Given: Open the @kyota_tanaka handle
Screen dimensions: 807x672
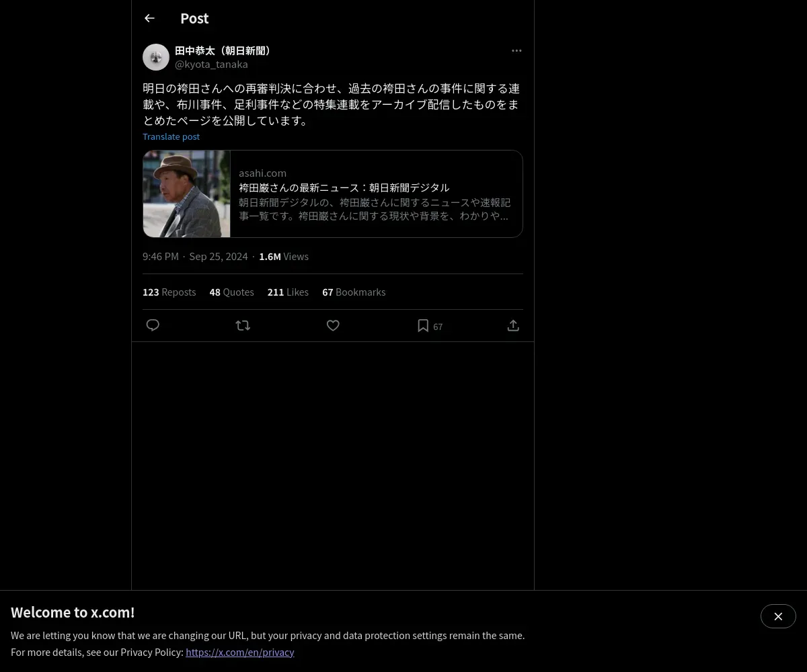Looking at the screenshot, I should [x=211, y=64].
